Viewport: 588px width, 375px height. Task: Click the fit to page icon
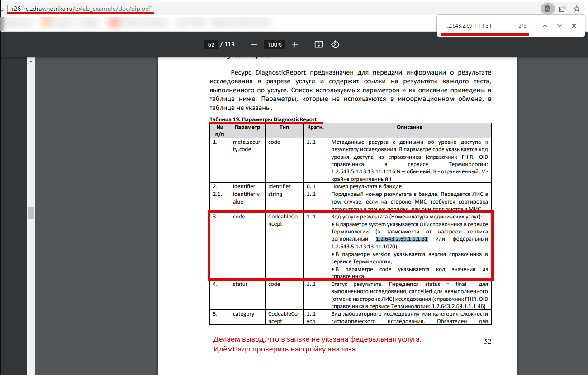318,44
